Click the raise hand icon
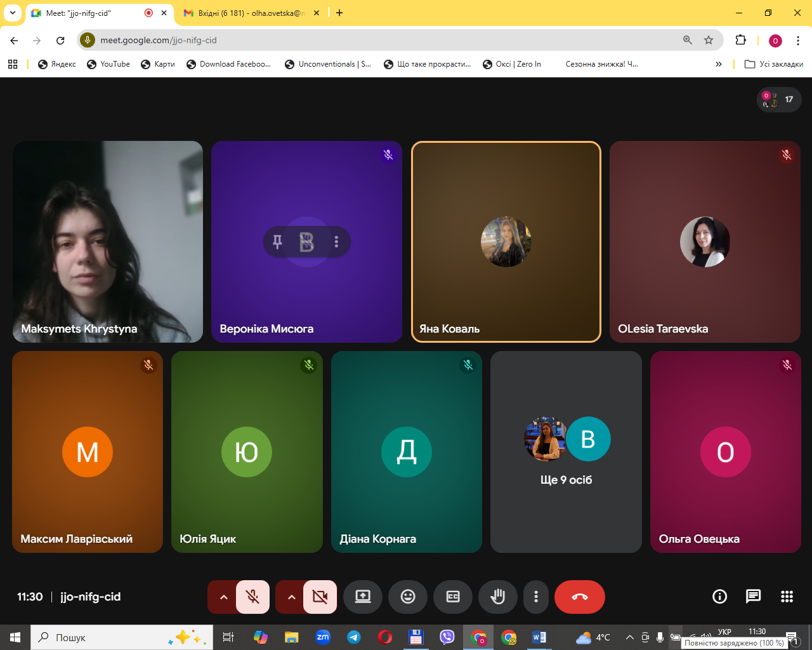The image size is (812, 650). tap(498, 597)
